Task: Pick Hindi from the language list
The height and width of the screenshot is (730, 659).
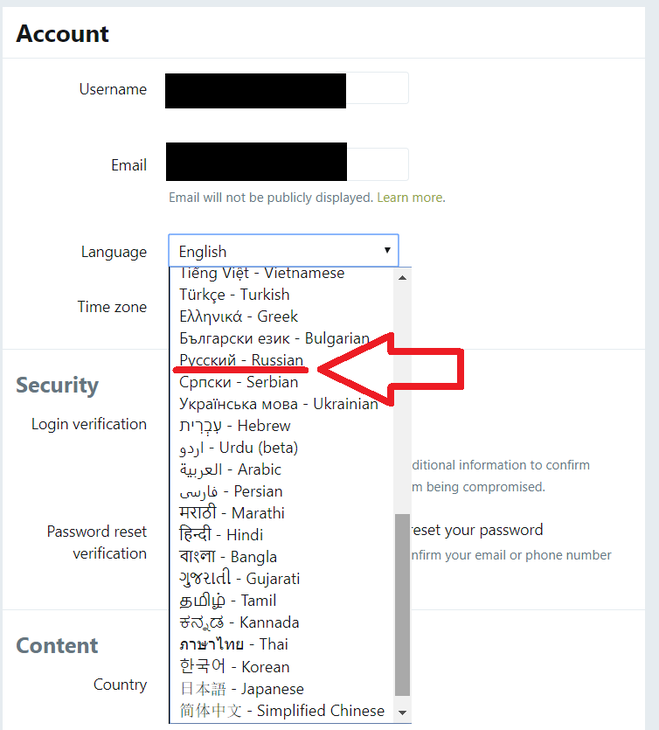Action: 221,535
